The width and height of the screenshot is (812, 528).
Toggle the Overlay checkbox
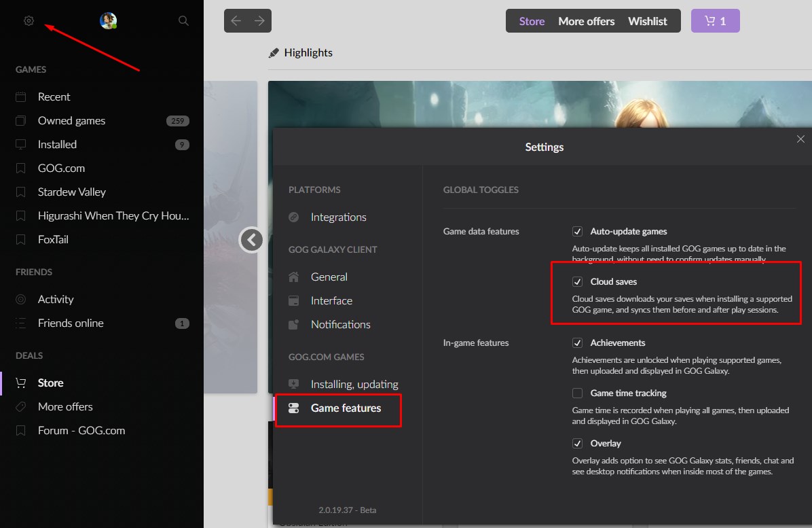[577, 443]
